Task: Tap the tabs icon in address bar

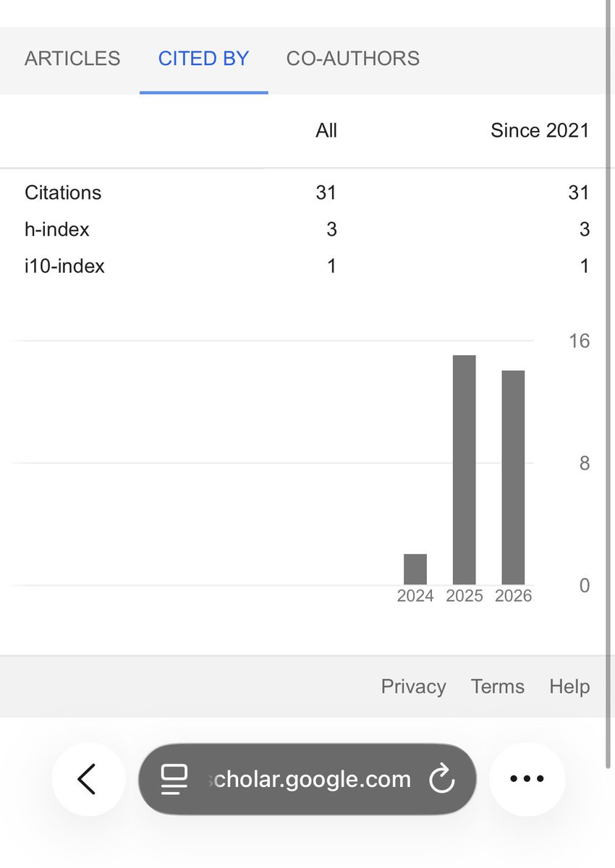Action: tap(174, 779)
